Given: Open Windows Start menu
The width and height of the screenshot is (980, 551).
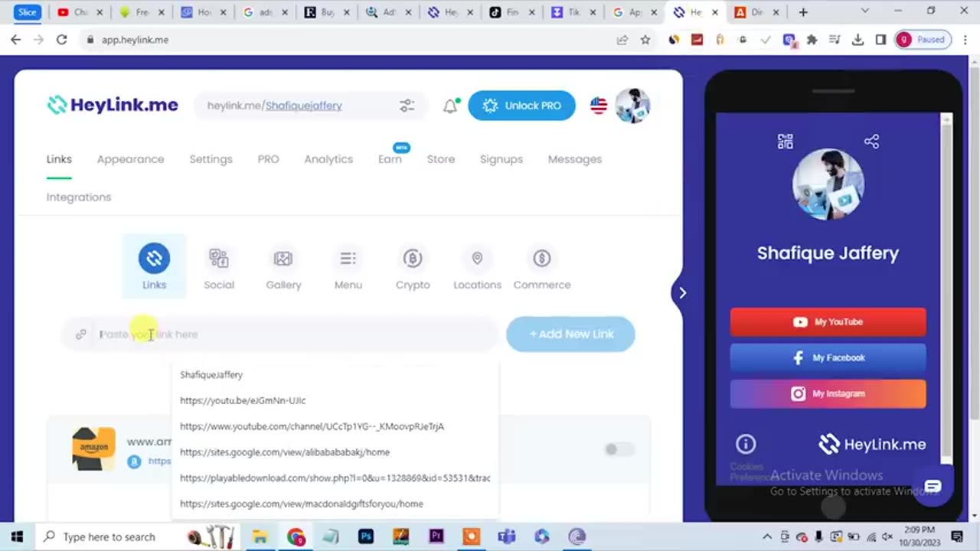Looking at the screenshot, I should (17, 536).
